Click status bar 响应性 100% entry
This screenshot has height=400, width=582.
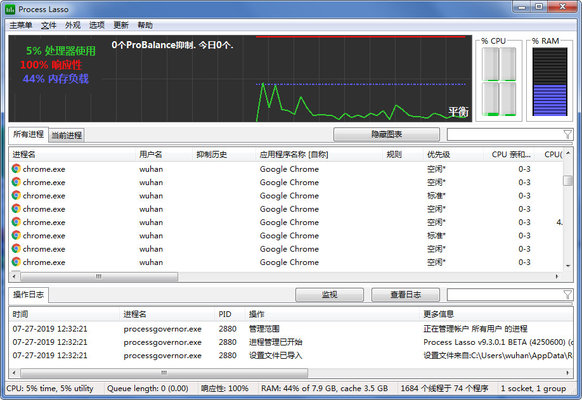point(225,388)
